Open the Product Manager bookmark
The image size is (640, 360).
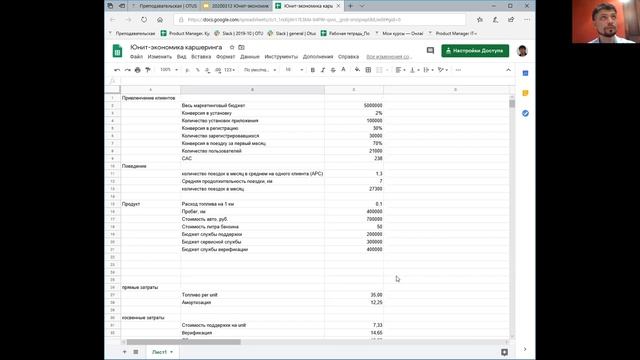[185, 33]
